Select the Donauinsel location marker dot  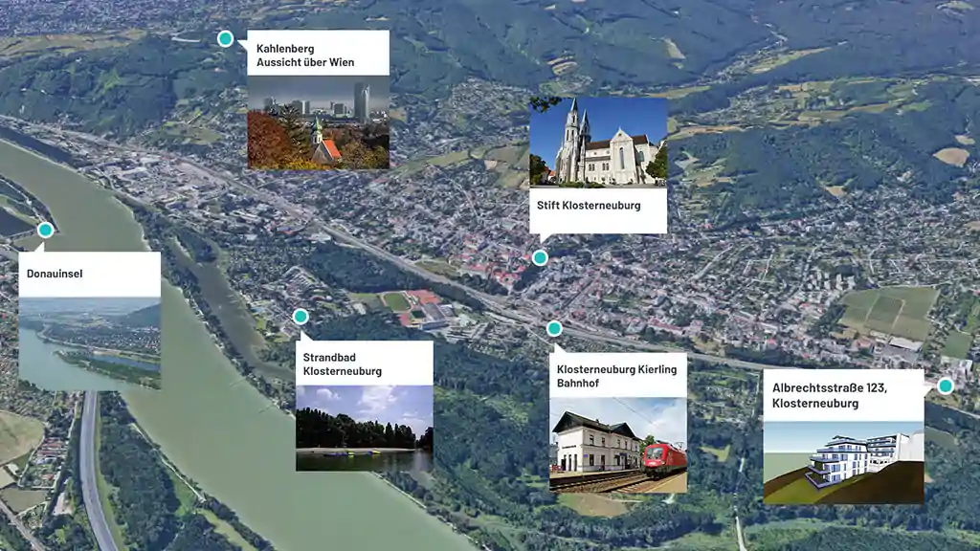click(x=45, y=230)
